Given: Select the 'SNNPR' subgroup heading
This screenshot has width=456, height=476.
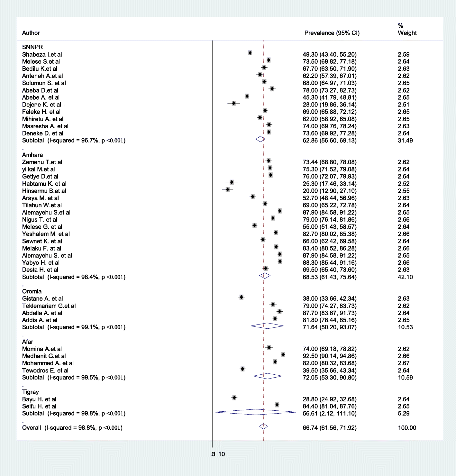Looking at the screenshot, I should (x=32, y=47).
